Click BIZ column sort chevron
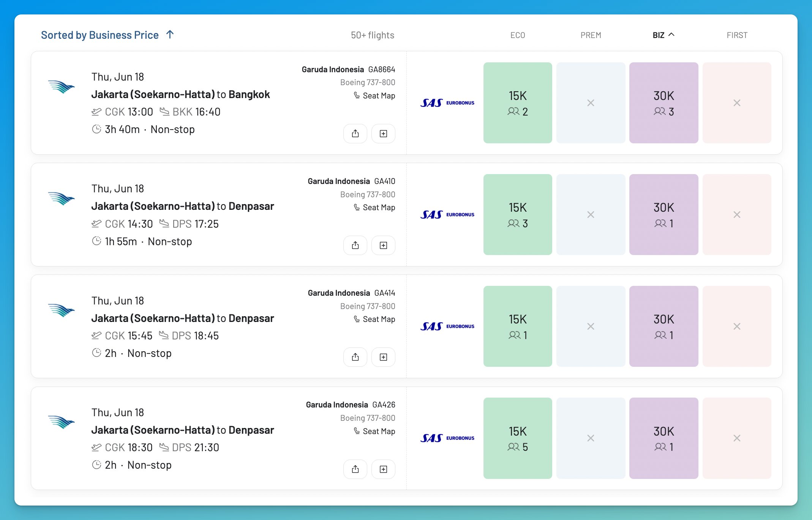The image size is (812, 520). tap(671, 35)
